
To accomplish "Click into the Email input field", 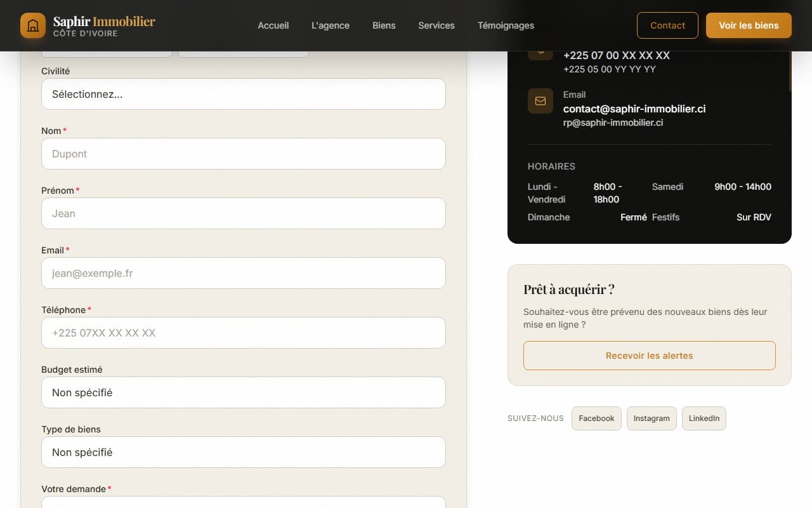I will pos(244,273).
